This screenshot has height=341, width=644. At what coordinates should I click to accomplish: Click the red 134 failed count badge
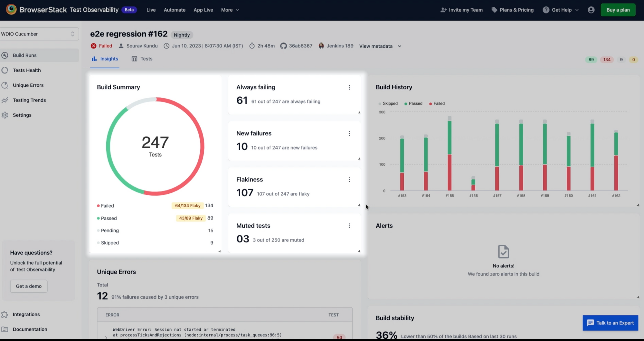pos(607,60)
